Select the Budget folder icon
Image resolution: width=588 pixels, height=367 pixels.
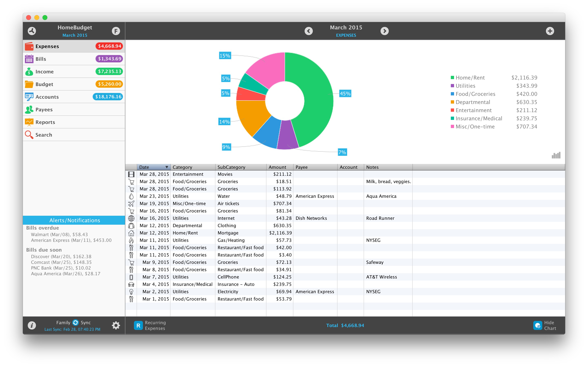click(x=29, y=84)
